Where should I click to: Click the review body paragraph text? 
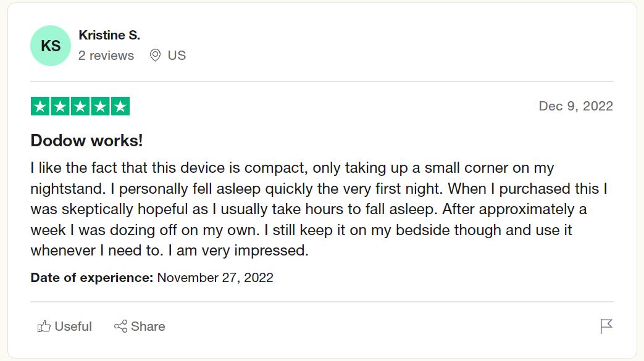point(309,209)
